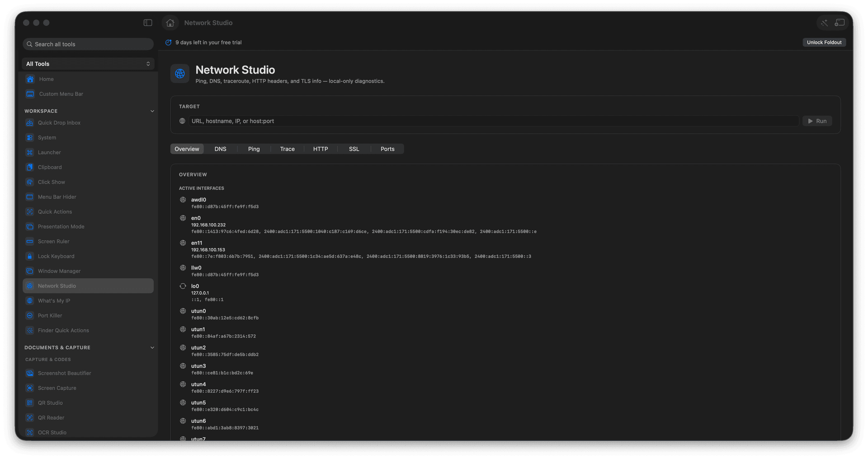Click the utun5 address fe80::e320:d604:c9c1:bc4c

[225, 410]
